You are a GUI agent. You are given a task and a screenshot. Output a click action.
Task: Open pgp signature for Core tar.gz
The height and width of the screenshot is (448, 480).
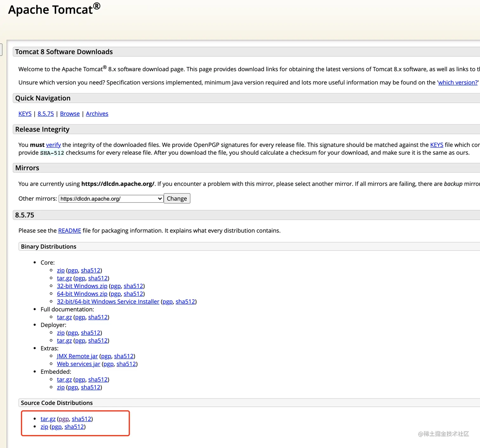click(80, 278)
